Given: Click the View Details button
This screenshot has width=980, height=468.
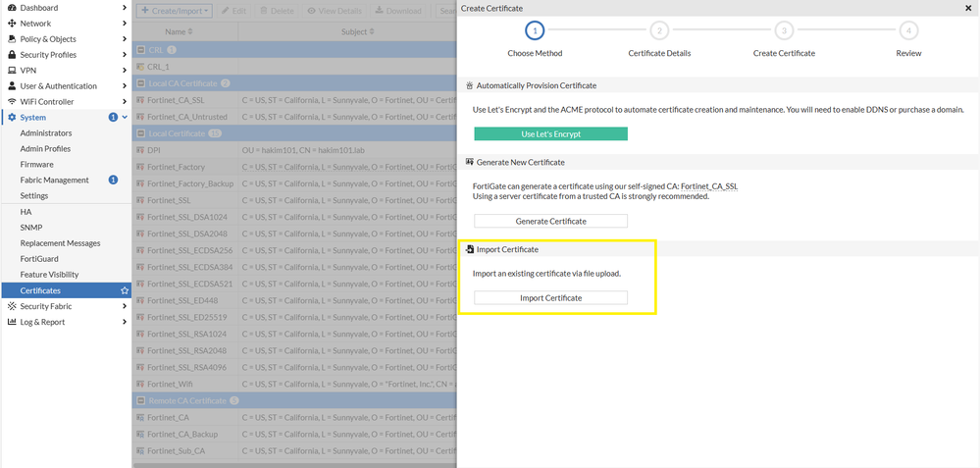Looking at the screenshot, I should coord(335,11).
